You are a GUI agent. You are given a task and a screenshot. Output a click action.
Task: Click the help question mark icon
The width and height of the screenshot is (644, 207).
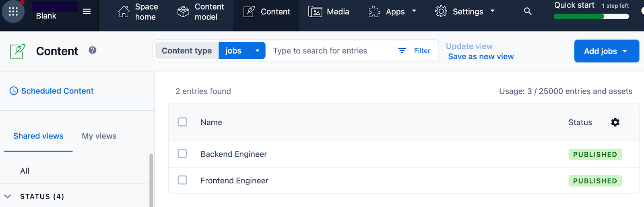coord(93,50)
